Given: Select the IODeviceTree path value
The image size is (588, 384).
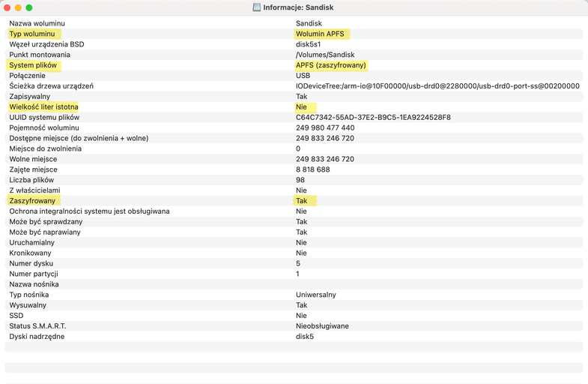Looking at the screenshot, I should 437,86.
